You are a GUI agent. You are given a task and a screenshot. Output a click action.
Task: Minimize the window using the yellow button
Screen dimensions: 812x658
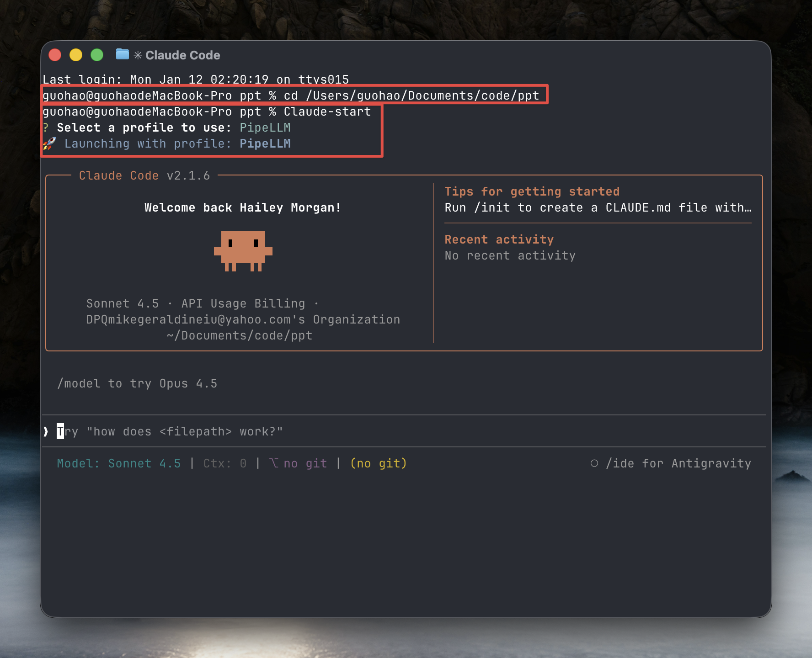pos(76,55)
